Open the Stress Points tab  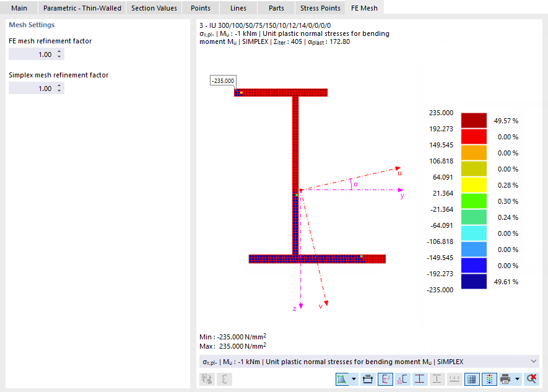click(x=320, y=8)
